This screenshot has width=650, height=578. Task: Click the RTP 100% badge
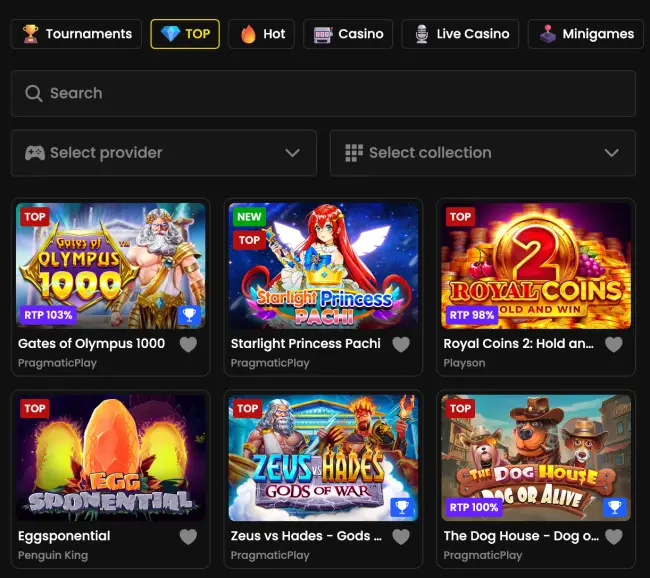coord(474,507)
